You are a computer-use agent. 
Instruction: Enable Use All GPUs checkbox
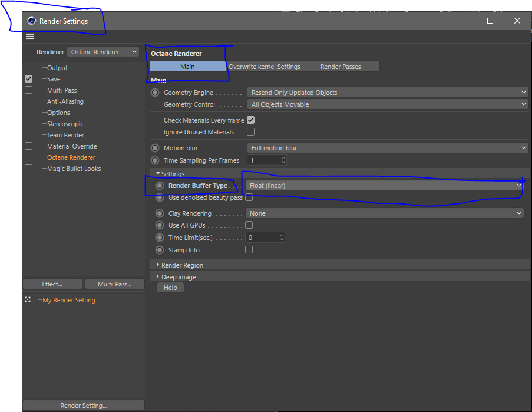coord(249,225)
